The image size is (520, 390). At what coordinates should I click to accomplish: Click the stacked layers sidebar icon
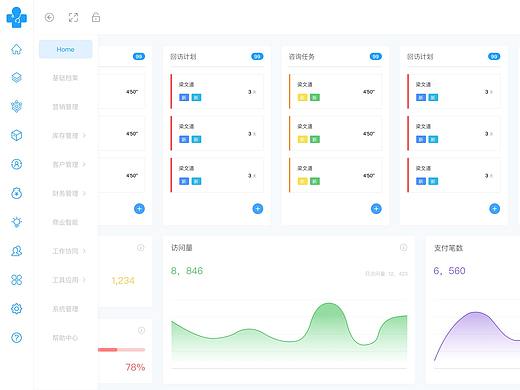pos(16,78)
